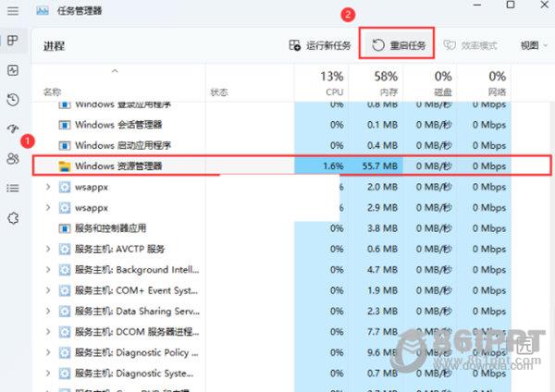
Task: Open the Performance sidebar icon
Action: (x=13, y=70)
